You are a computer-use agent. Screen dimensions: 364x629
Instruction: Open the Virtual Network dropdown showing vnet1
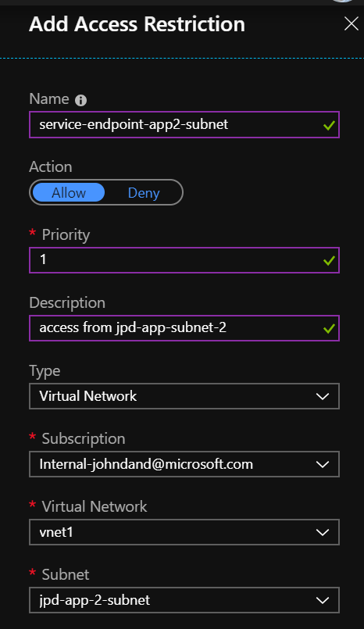click(184, 532)
